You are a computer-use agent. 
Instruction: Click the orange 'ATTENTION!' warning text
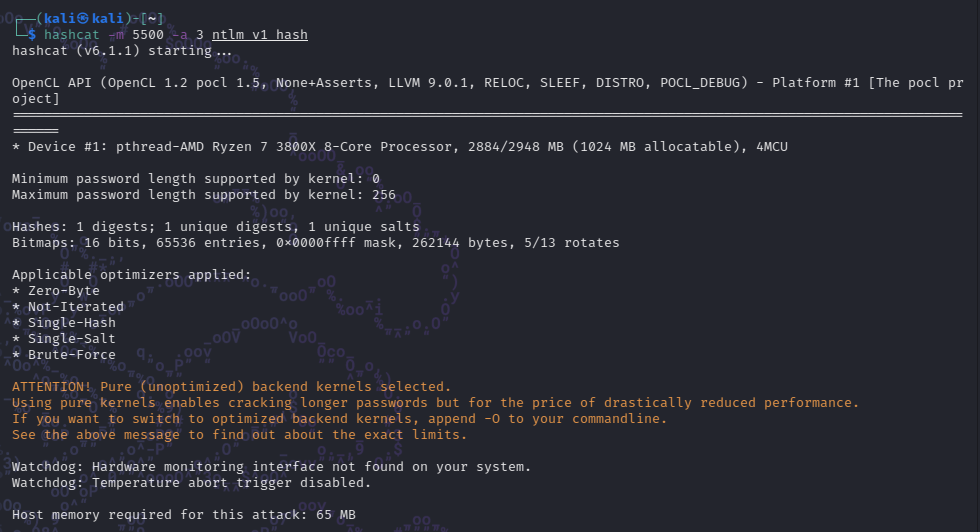coord(52,387)
